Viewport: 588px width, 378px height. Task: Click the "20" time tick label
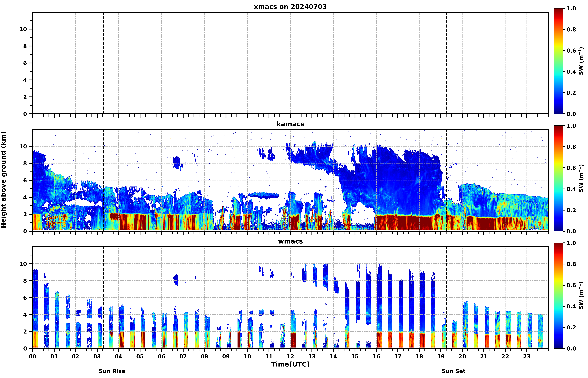tap(462, 356)
